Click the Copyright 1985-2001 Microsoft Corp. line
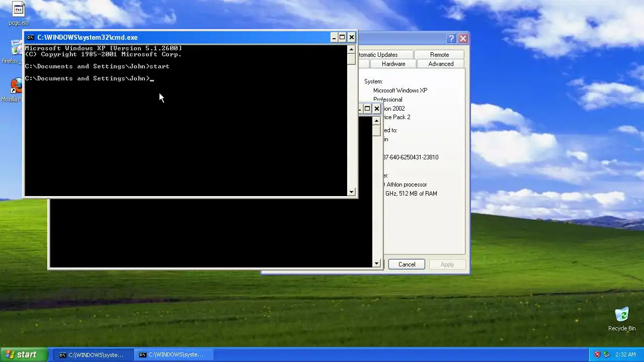Viewport: 644px width, 362px height. pos(103,54)
